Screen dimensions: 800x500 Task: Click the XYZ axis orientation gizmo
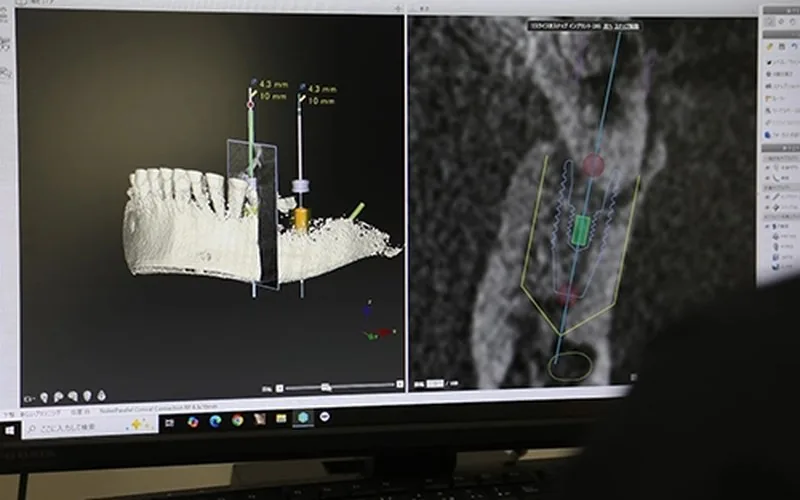379,322
